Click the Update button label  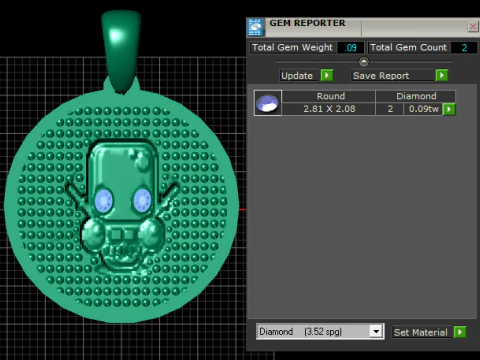pyautogui.click(x=297, y=76)
